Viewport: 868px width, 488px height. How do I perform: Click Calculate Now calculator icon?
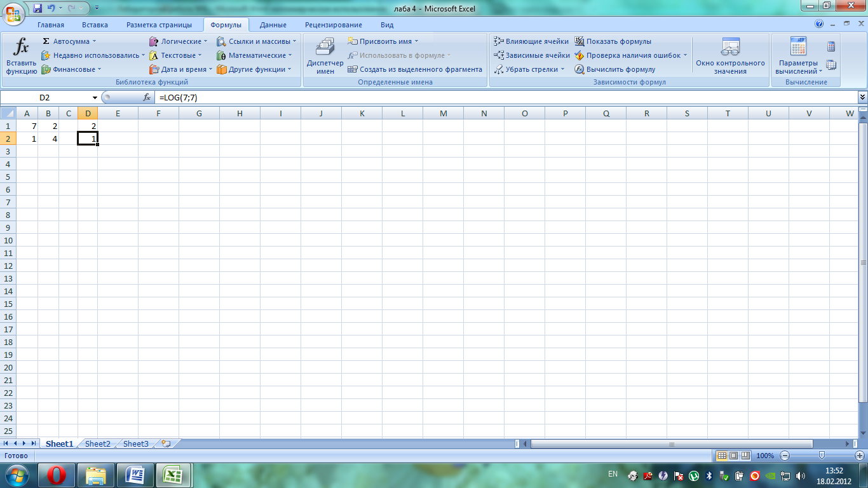pyautogui.click(x=831, y=46)
